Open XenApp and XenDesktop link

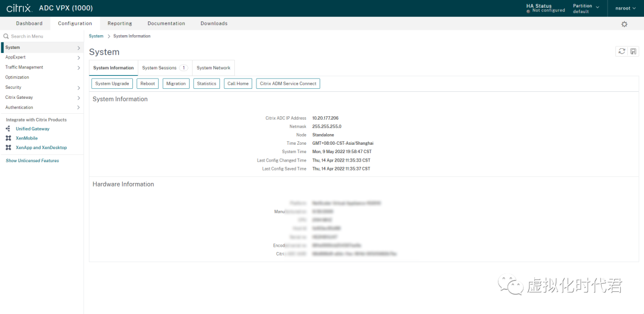[x=41, y=147]
